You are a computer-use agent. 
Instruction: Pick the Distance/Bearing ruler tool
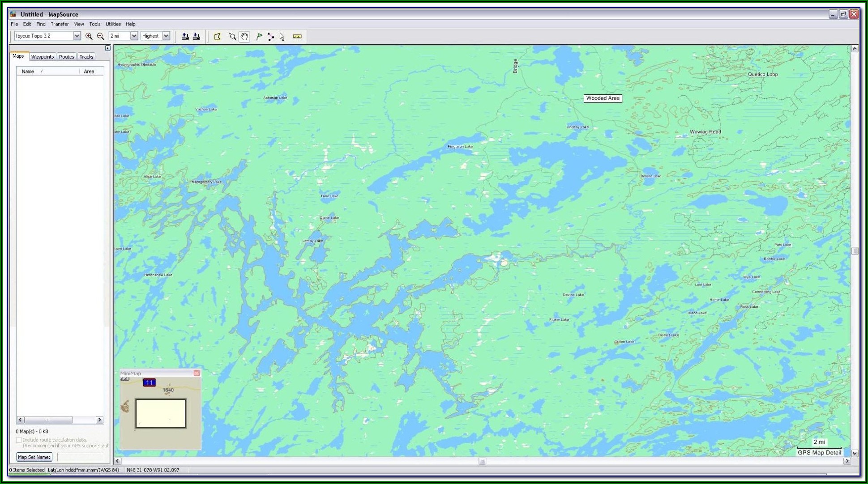[297, 36]
